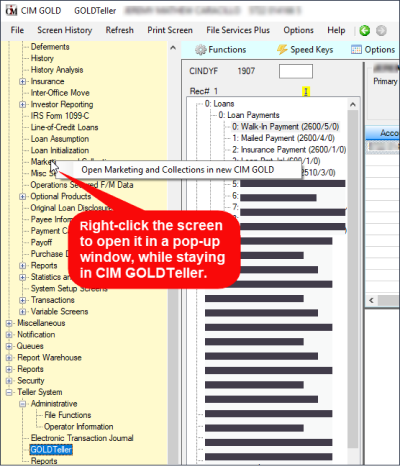The width and height of the screenshot is (400, 466).
Task: Collapse the Teller System node
Action: 9,392
